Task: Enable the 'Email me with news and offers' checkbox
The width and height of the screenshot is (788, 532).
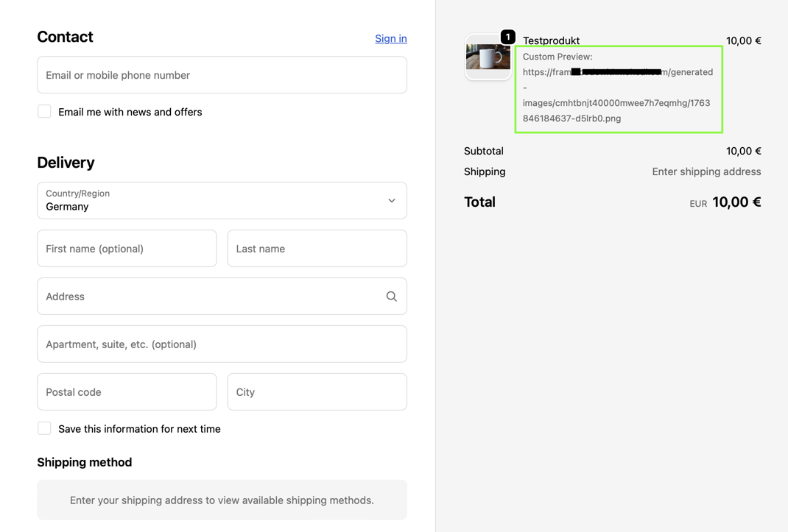Action: (x=44, y=111)
